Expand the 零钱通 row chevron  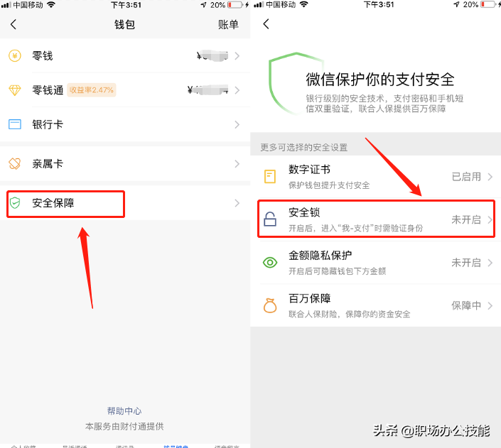coord(237,90)
